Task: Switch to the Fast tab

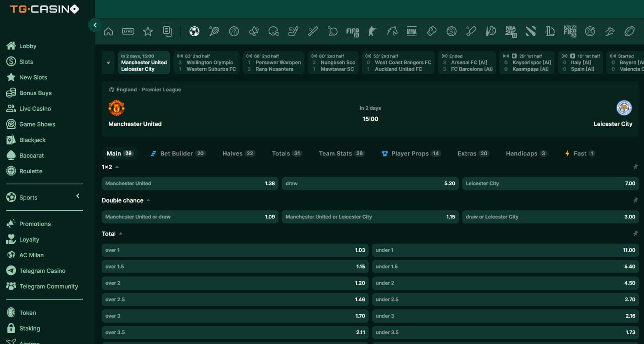Action: (x=580, y=153)
